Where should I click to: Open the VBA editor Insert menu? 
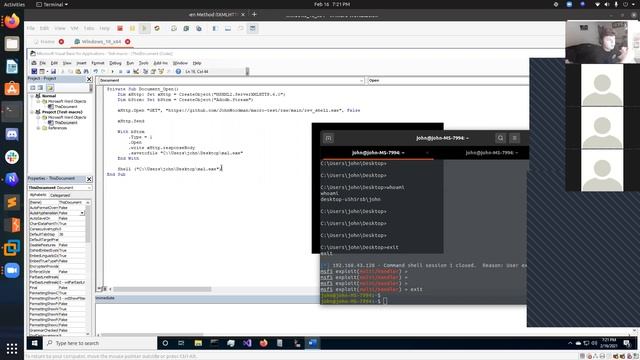[x=81, y=63]
